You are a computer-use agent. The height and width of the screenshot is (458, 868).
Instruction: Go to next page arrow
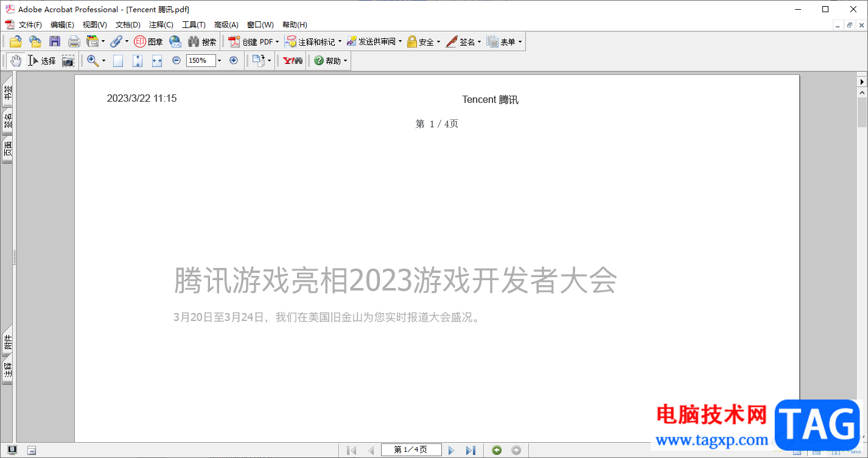pos(452,450)
